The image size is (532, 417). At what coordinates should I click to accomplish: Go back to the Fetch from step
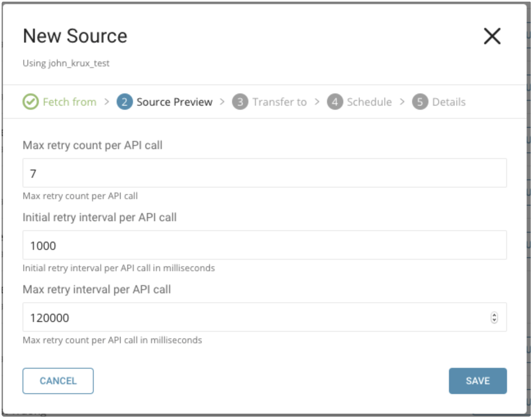70,102
